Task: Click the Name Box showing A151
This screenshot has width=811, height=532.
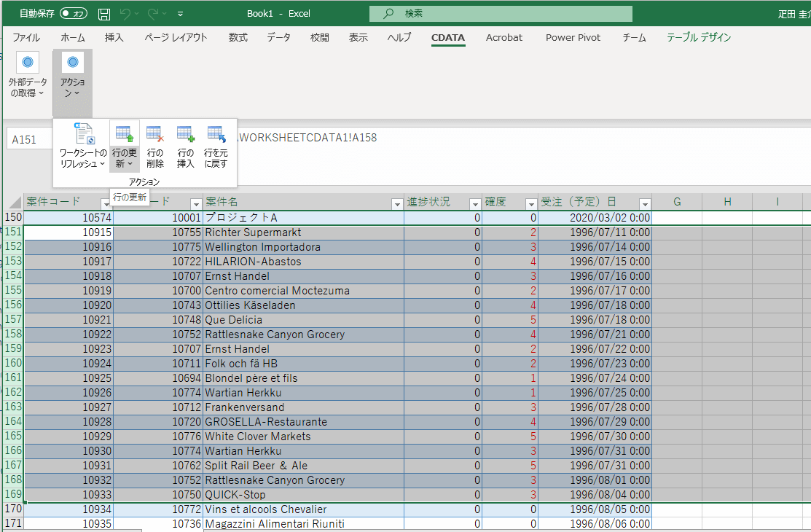Action: coord(29,139)
